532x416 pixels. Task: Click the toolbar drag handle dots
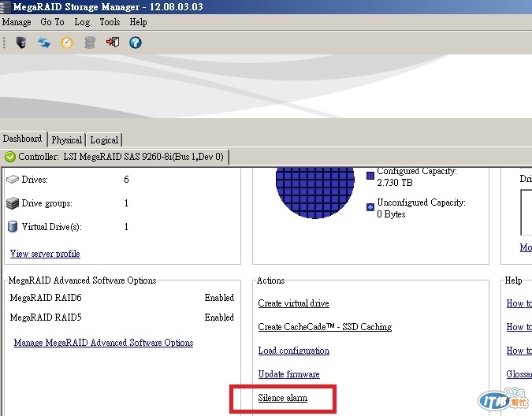[4, 43]
